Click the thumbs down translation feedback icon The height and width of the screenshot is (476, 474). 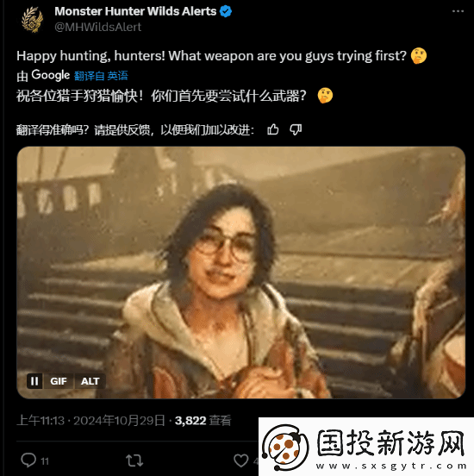296,129
